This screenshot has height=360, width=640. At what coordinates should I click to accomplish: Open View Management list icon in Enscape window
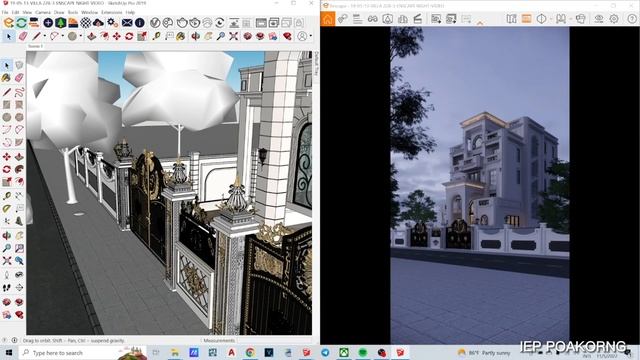coord(358,19)
